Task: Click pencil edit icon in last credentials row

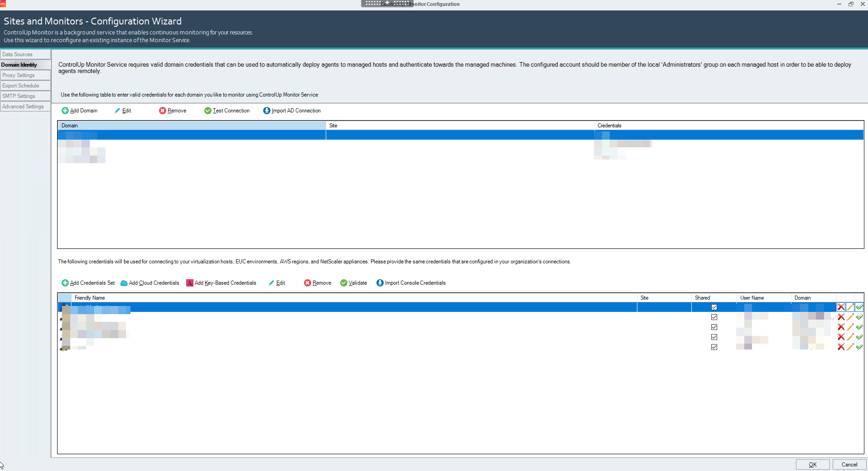Action: (x=850, y=347)
